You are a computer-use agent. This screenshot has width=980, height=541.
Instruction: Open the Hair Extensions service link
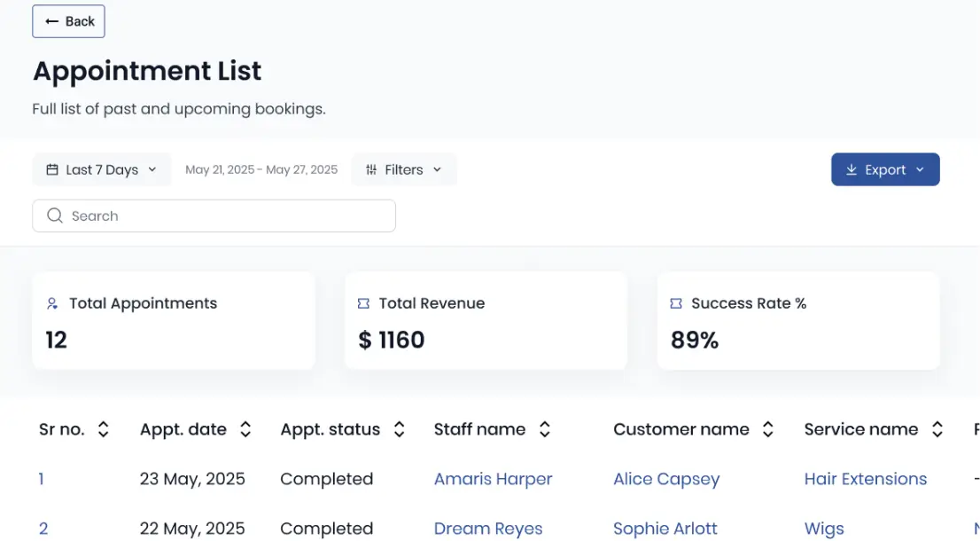pyautogui.click(x=865, y=479)
